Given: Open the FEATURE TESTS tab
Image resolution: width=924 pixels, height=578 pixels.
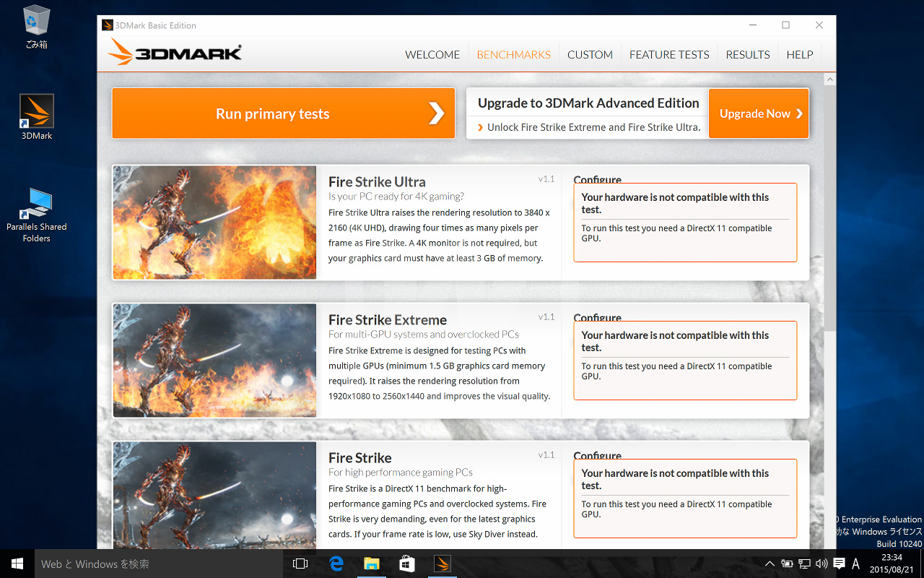Looking at the screenshot, I should pyautogui.click(x=669, y=55).
